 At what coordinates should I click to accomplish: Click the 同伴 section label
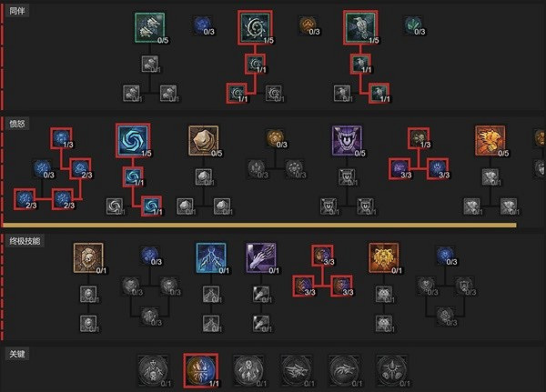17,11
